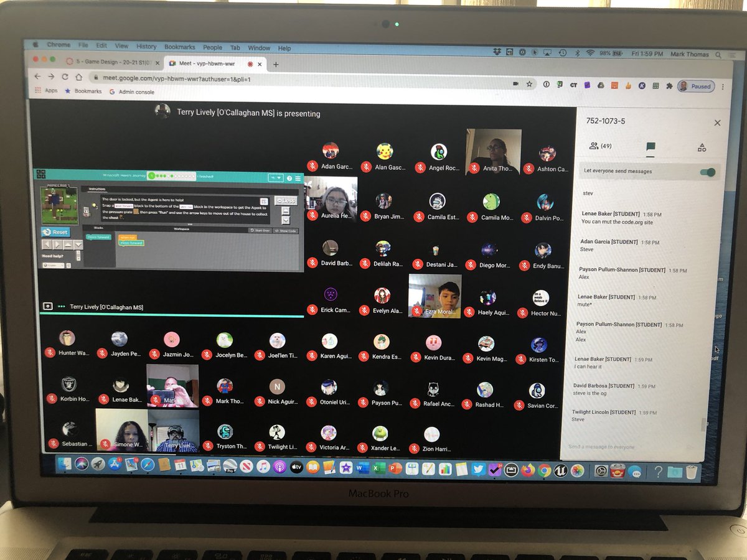Open the View menu in the menu bar

[x=121, y=45]
